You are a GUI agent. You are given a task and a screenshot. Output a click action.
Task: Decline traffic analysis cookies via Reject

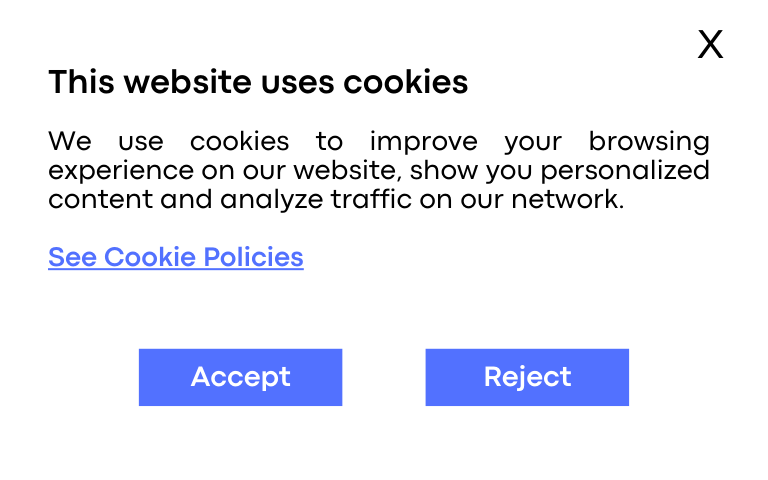(x=527, y=377)
